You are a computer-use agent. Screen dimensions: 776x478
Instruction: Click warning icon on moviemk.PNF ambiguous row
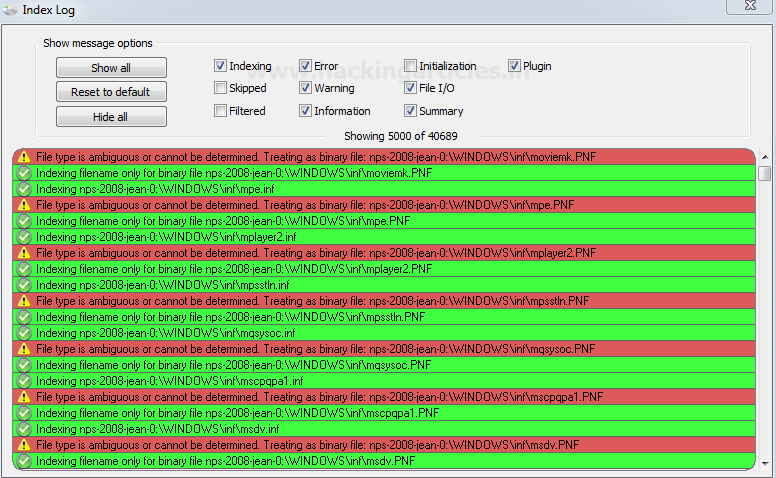pyautogui.click(x=24, y=157)
